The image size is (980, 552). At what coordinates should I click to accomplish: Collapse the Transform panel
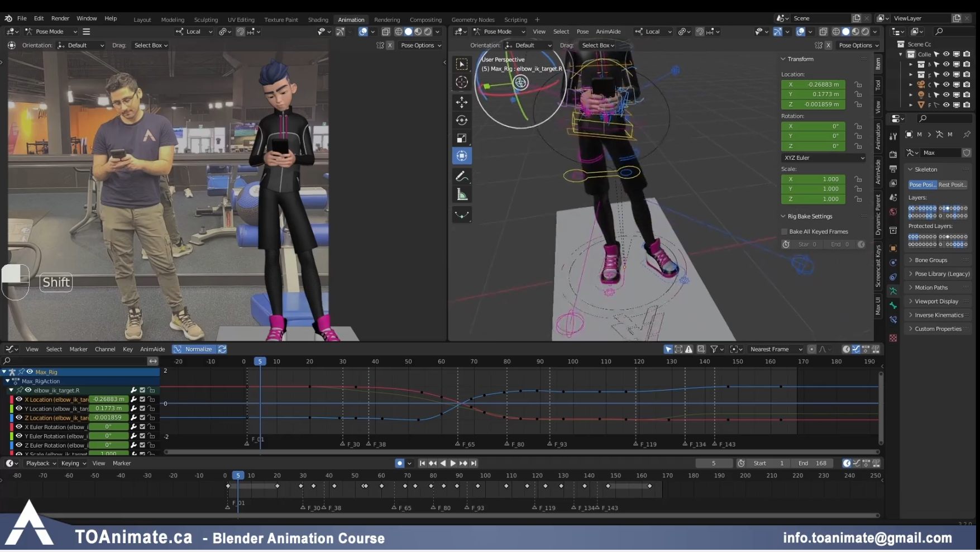[x=783, y=59]
